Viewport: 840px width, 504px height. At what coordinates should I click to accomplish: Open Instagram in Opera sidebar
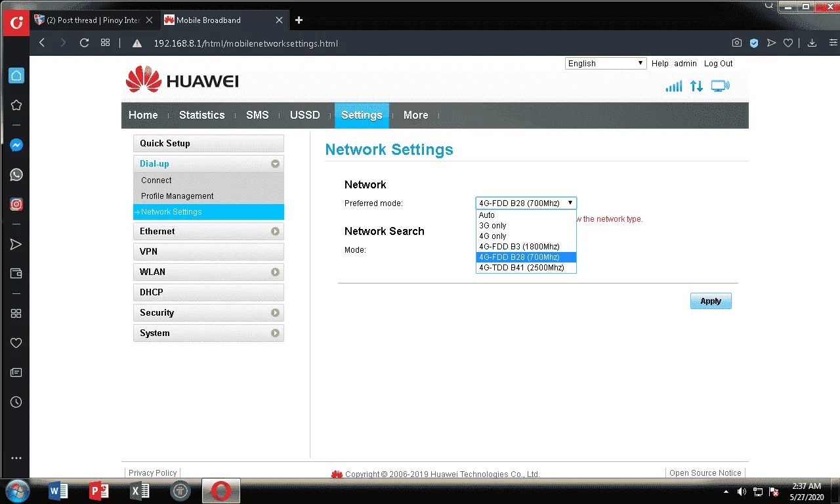tap(16, 204)
